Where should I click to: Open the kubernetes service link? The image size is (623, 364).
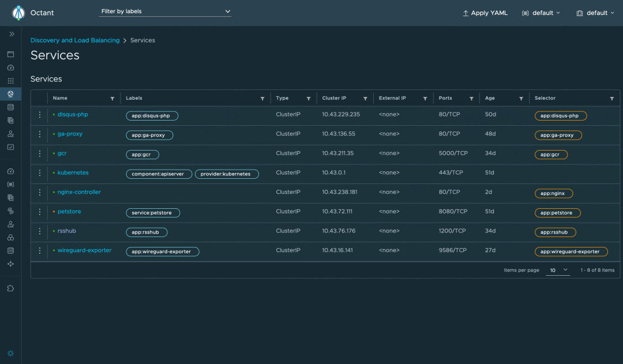point(73,173)
